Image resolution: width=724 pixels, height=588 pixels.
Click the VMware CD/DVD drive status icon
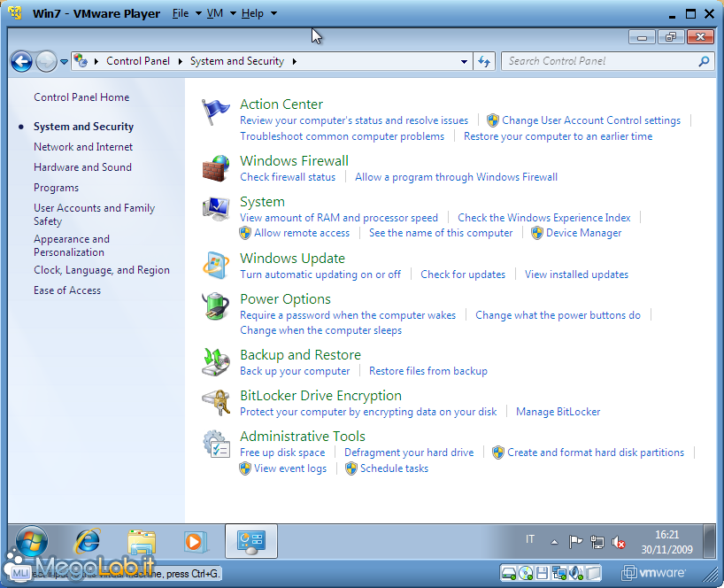tap(526, 574)
